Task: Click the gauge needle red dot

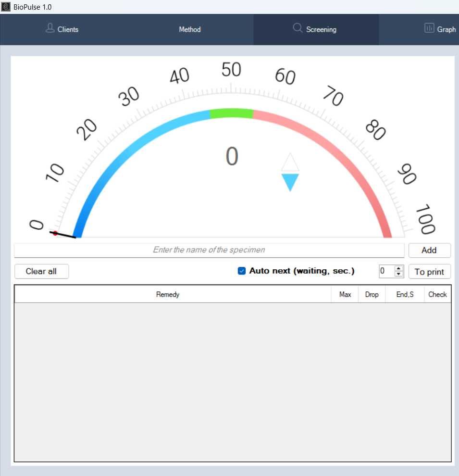Action: [55, 233]
